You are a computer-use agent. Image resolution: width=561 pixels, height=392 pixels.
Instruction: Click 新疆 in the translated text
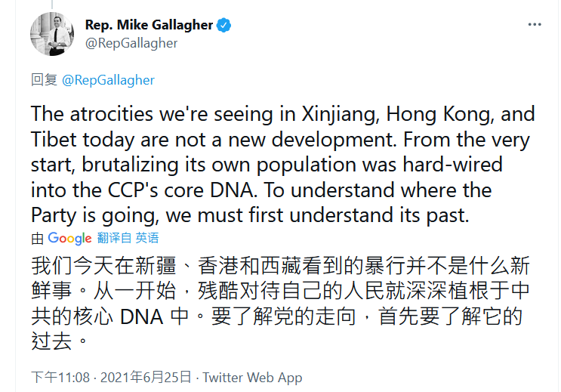(x=161, y=267)
